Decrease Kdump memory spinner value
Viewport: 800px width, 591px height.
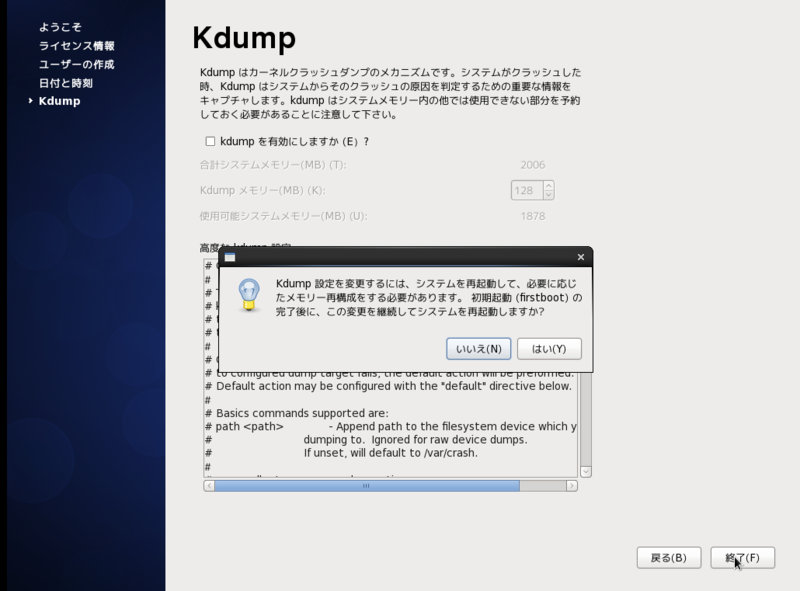coord(548,195)
